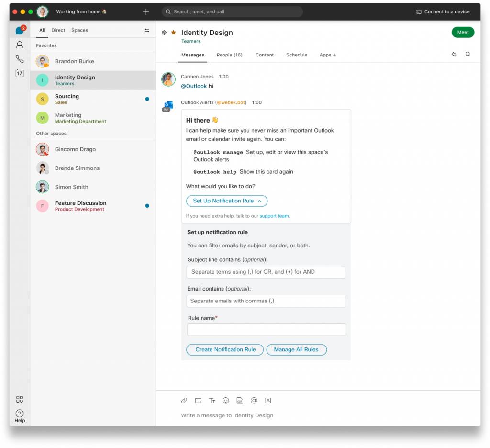Click the Create Notification Rule button
This screenshot has height=448, width=490.
(224, 349)
